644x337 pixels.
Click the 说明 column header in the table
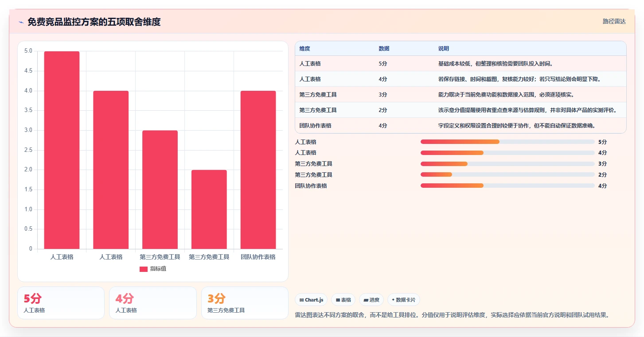coord(444,49)
